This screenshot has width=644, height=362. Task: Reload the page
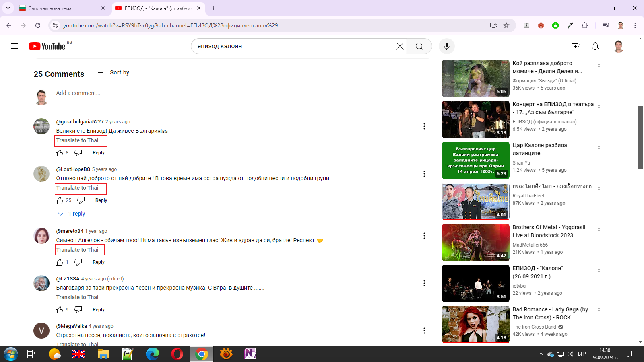tap(38, 25)
